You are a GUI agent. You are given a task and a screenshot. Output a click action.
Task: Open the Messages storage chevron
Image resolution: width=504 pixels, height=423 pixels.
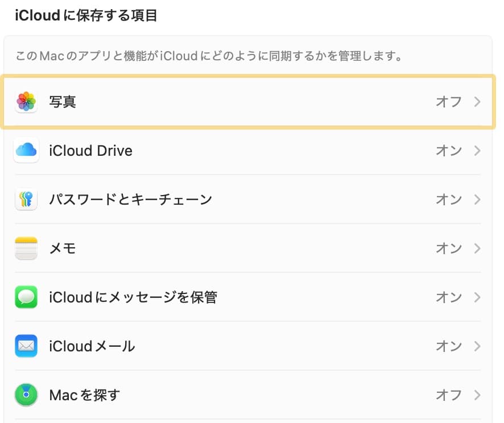477,297
